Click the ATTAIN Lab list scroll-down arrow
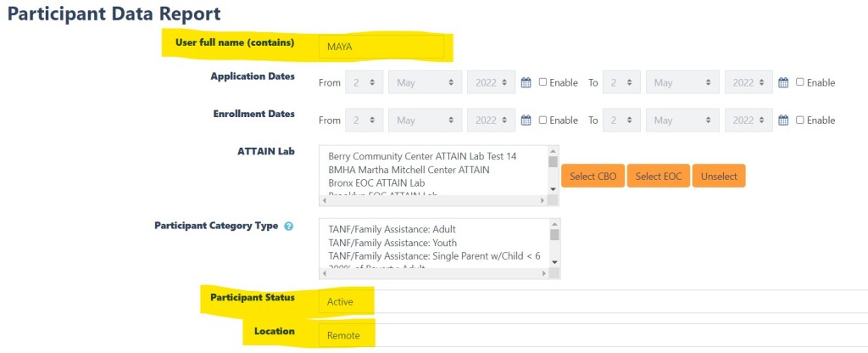Viewport: 868px width, 353px height. 554,188
